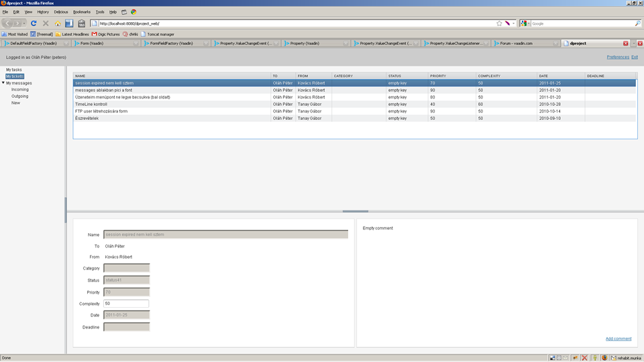
Task: Click the bookmark star in the URL bar
Action: point(499,23)
